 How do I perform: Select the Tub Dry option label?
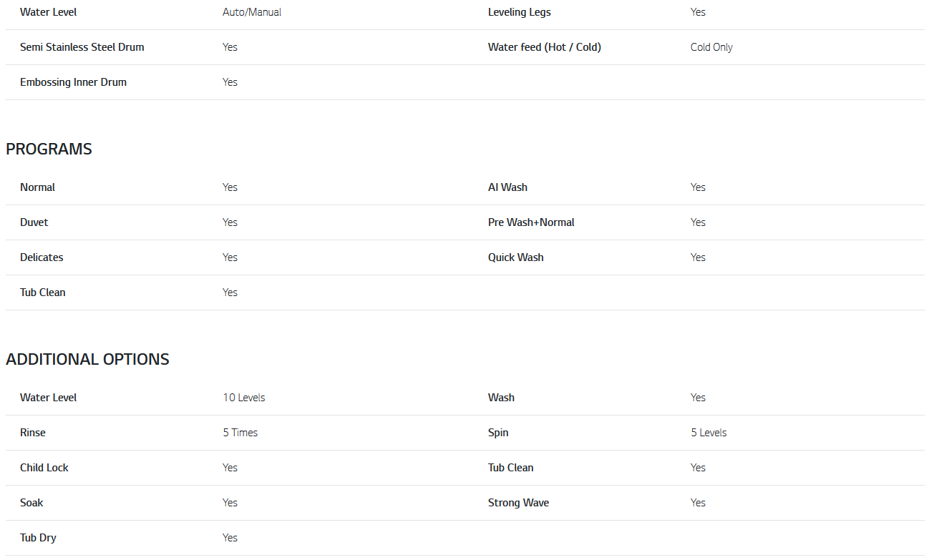coord(38,538)
